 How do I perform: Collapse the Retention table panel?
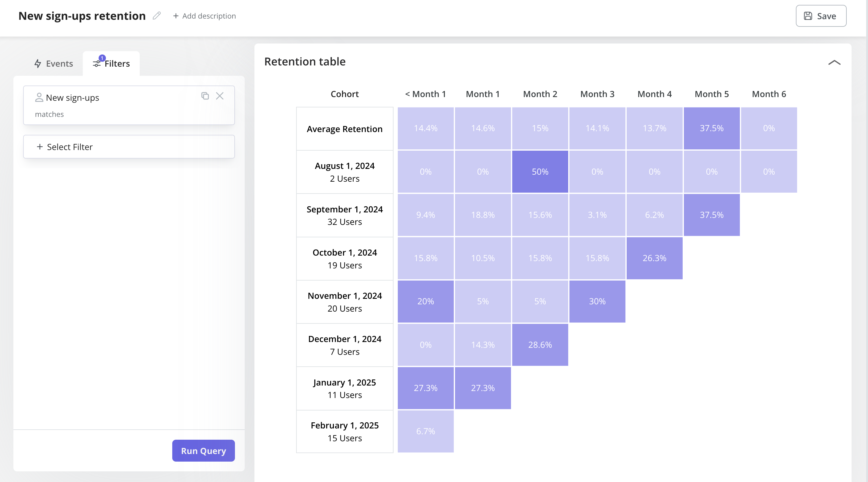pos(834,62)
